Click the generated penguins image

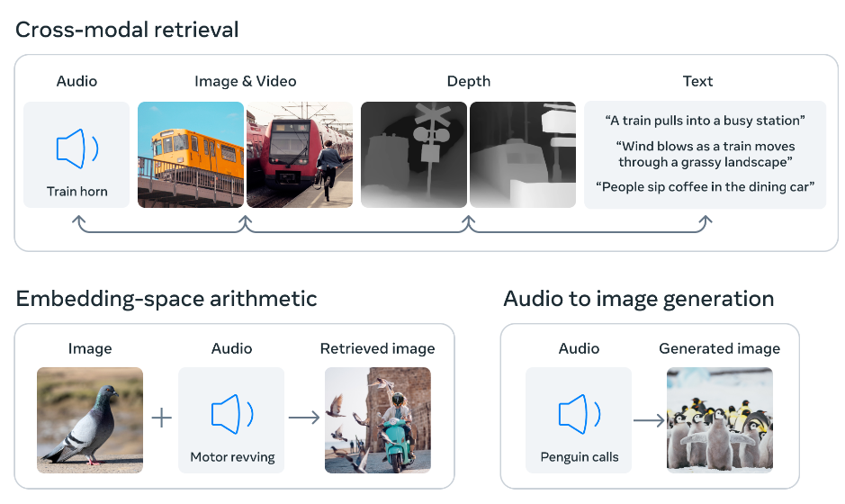tap(720, 420)
